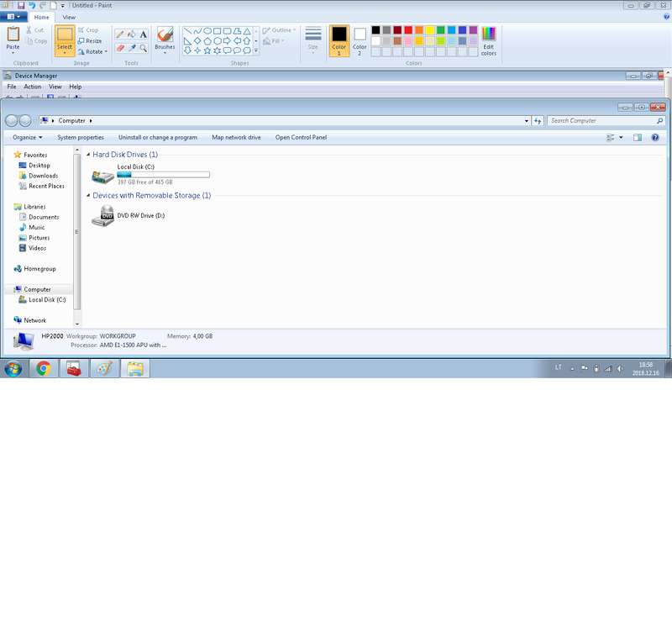
Task: Select the Magnifier tool
Action: pyautogui.click(x=144, y=48)
